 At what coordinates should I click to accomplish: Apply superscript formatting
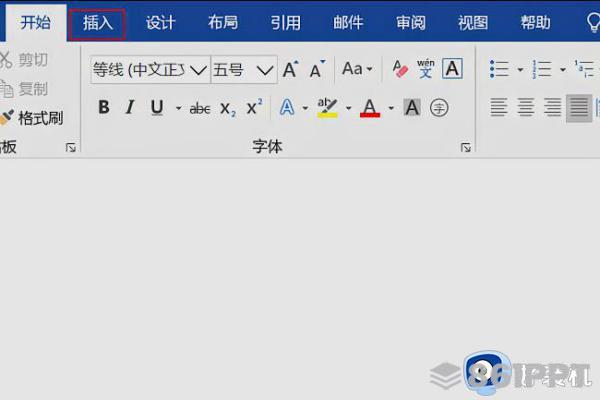(x=254, y=108)
